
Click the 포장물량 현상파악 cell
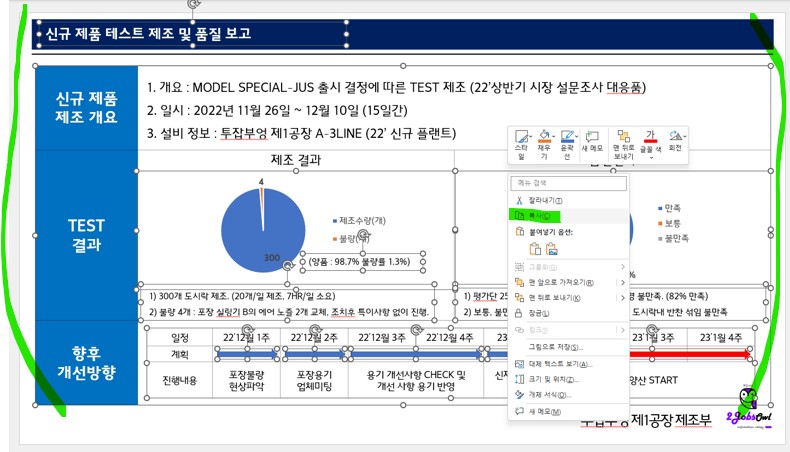coord(246,380)
